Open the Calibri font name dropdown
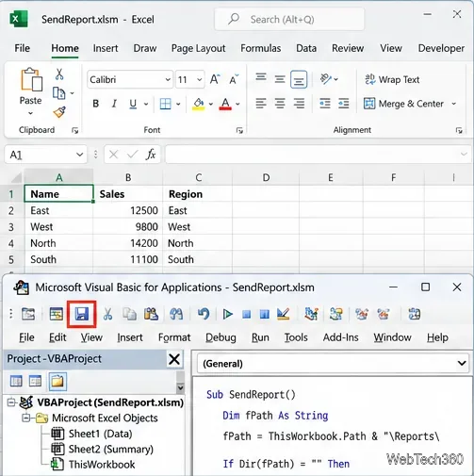The image size is (474, 476). (168, 80)
